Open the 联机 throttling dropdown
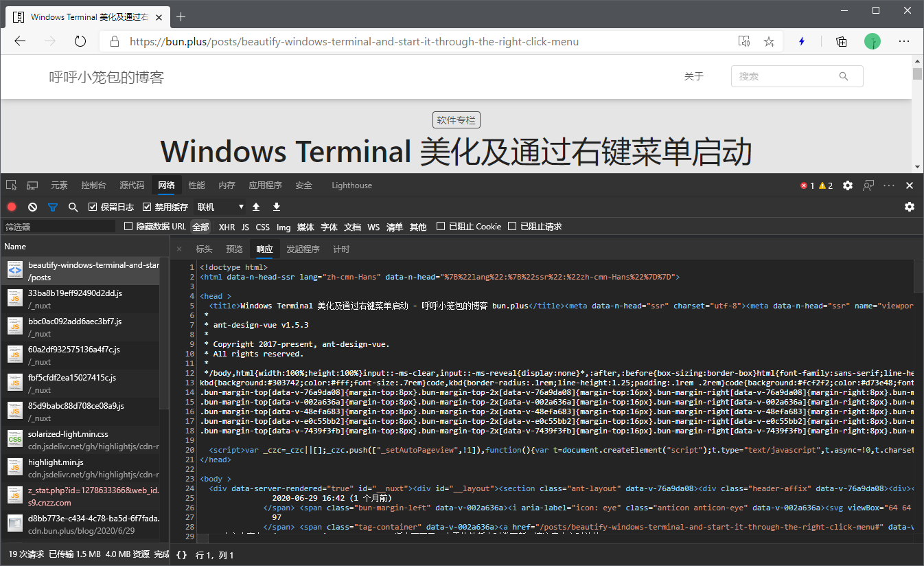The width and height of the screenshot is (924, 566). pos(220,207)
